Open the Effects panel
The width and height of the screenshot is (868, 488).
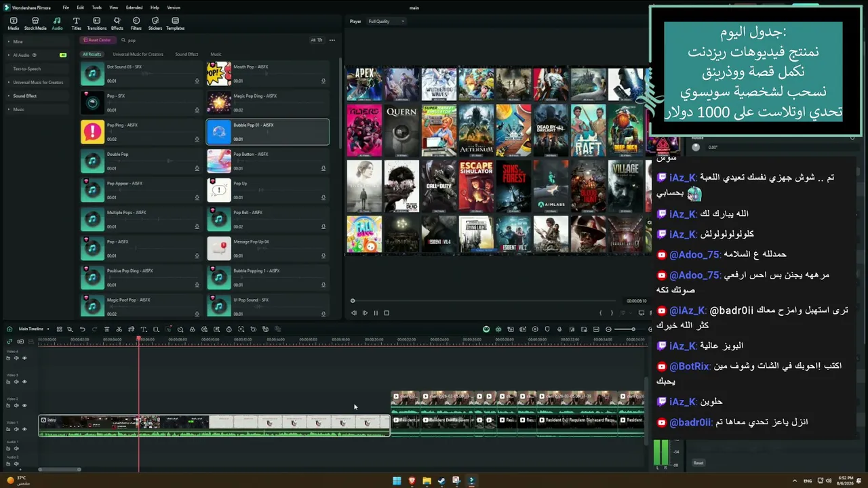click(117, 24)
